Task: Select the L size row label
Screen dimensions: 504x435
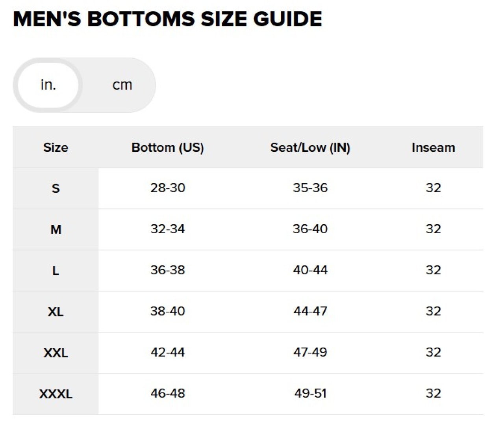Action: pos(56,271)
